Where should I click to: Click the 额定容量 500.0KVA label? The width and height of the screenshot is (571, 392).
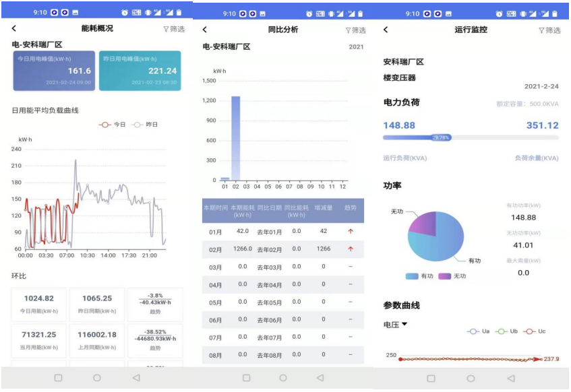click(x=527, y=104)
